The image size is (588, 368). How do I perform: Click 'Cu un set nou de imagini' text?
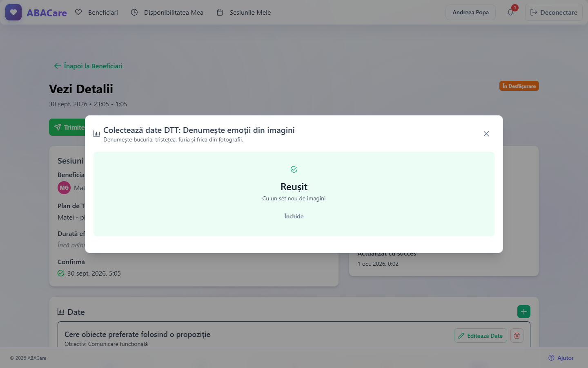tap(294, 198)
